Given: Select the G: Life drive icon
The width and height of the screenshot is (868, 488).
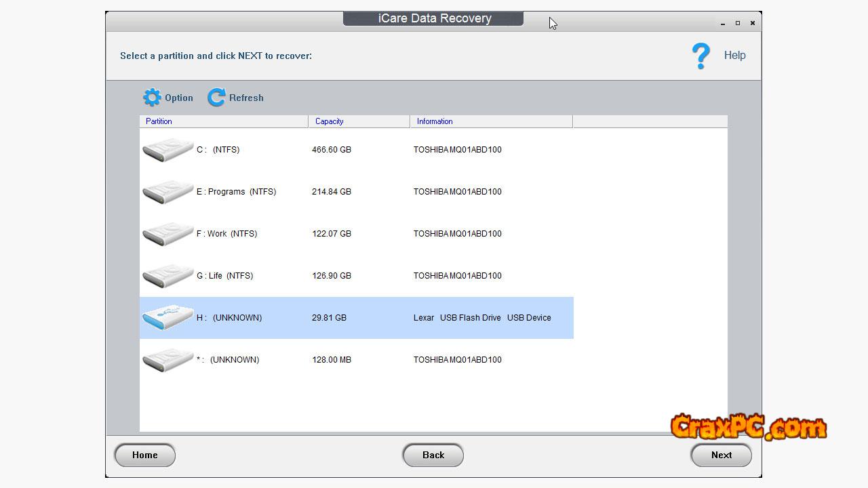Looking at the screenshot, I should (167, 276).
